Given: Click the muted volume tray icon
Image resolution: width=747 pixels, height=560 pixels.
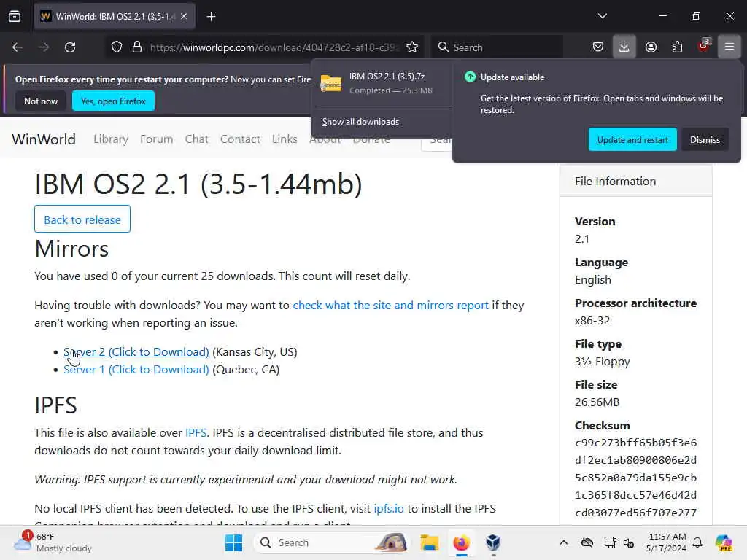Looking at the screenshot, I should (629, 542).
